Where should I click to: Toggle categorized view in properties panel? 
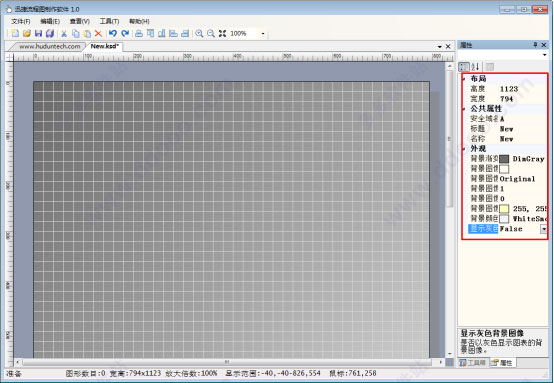tap(464, 66)
